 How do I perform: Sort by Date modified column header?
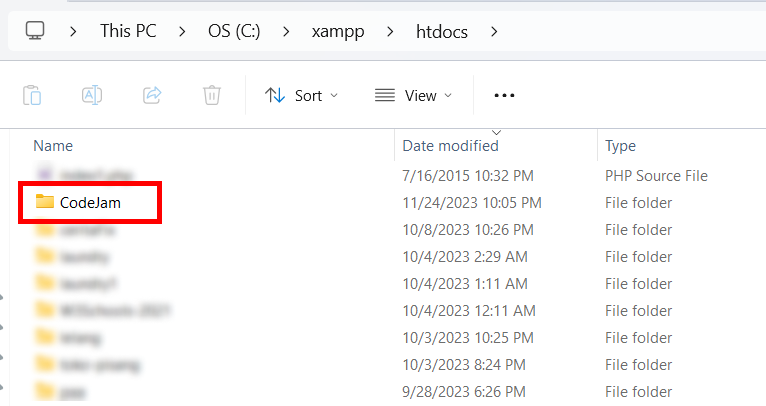tap(450, 146)
